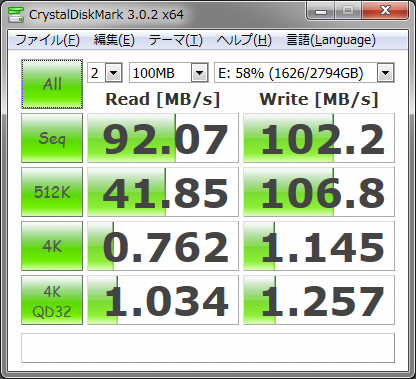416x379 pixels.
Task: Select the Seq write result 102.2
Action: tap(319, 138)
